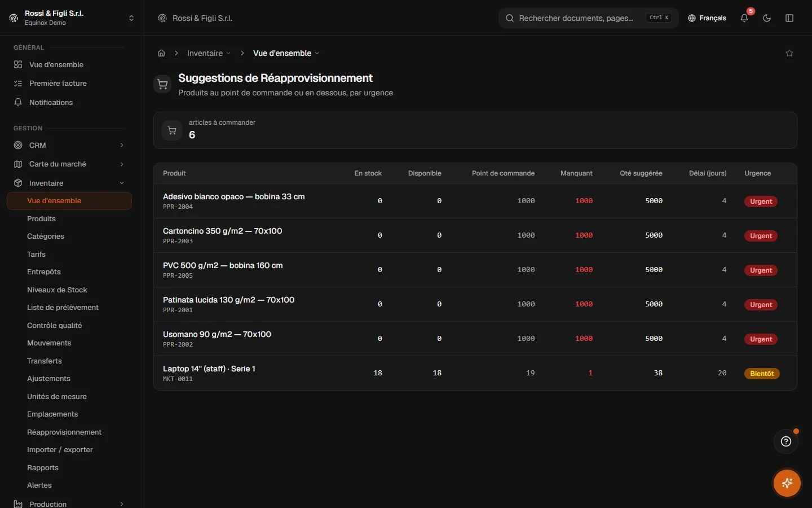This screenshot has height=508, width=812.
Task: Star this page as favorite
Action: pos(789,53)
